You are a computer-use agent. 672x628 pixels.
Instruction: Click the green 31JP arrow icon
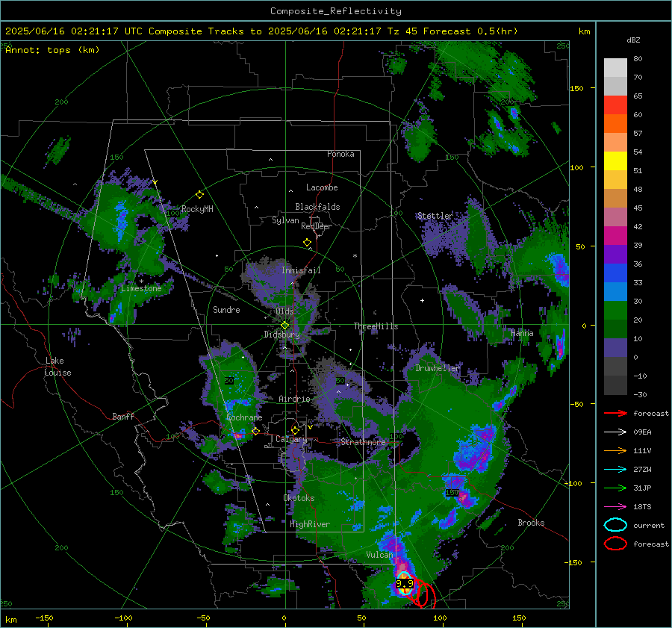point(615,488)
